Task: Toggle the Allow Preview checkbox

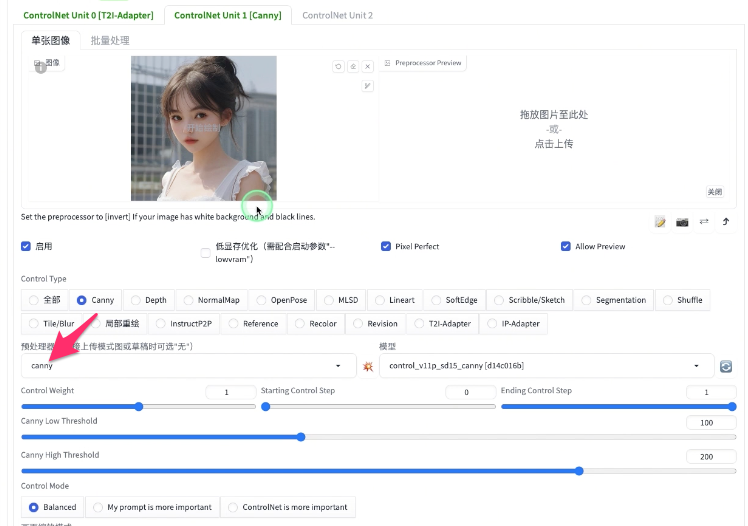Action: 566,246
